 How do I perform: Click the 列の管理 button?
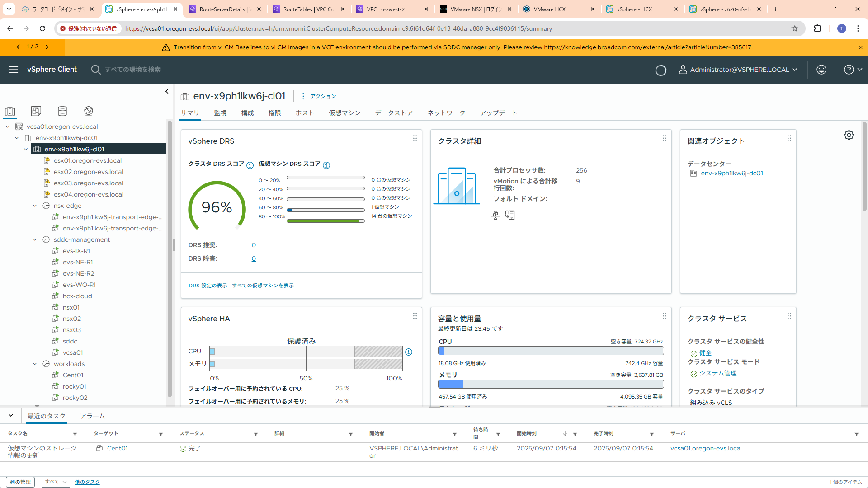tap(20, 482)
